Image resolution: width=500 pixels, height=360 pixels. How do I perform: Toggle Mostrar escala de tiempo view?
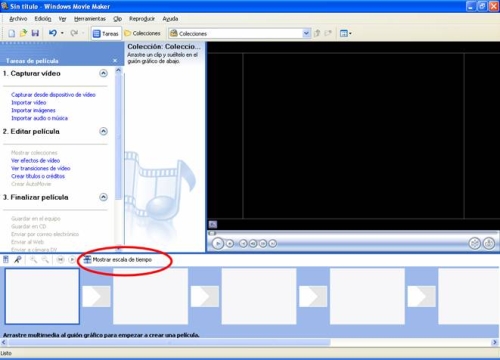[118, 260]
